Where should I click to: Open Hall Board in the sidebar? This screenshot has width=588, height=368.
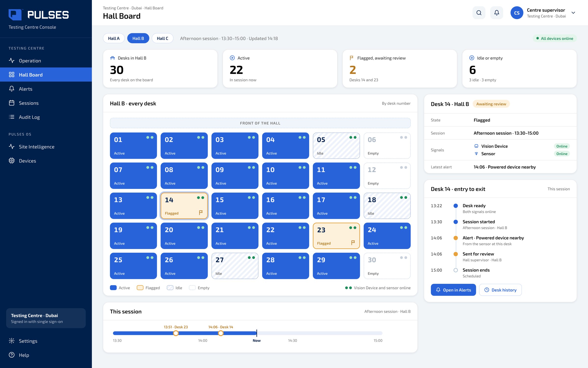46,75
